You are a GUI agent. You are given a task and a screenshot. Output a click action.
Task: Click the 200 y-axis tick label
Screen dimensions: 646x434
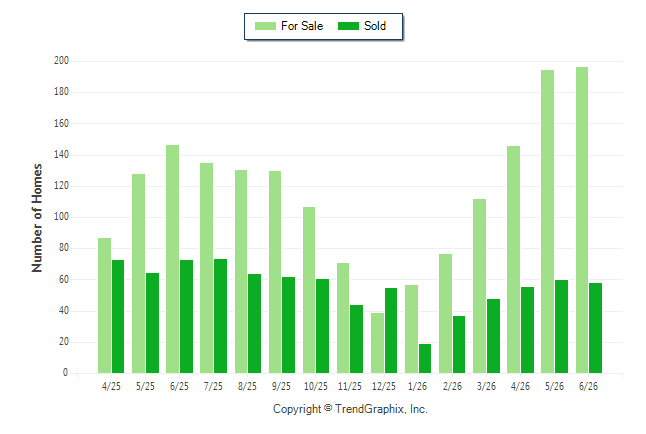click(61, 61)
